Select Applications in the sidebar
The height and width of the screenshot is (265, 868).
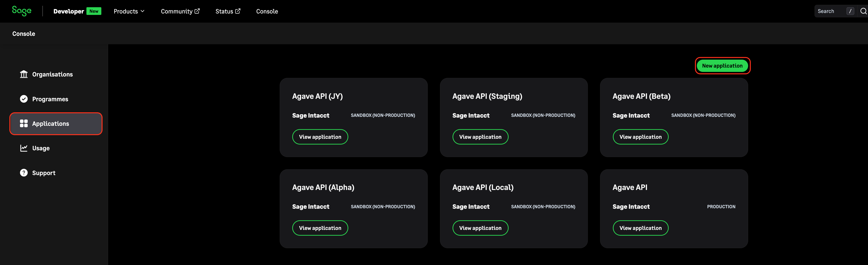pos(56,124)
